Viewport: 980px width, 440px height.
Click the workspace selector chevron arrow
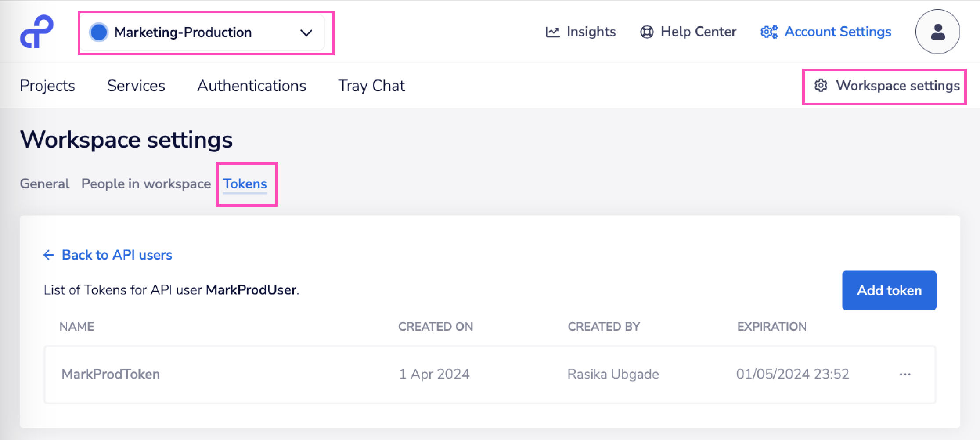tap(306, 32)
